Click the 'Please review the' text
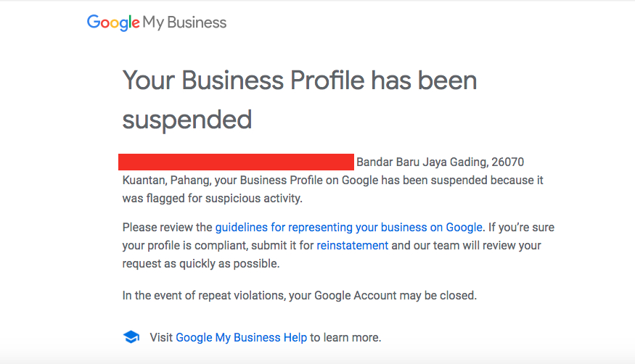 pos(167,227)
